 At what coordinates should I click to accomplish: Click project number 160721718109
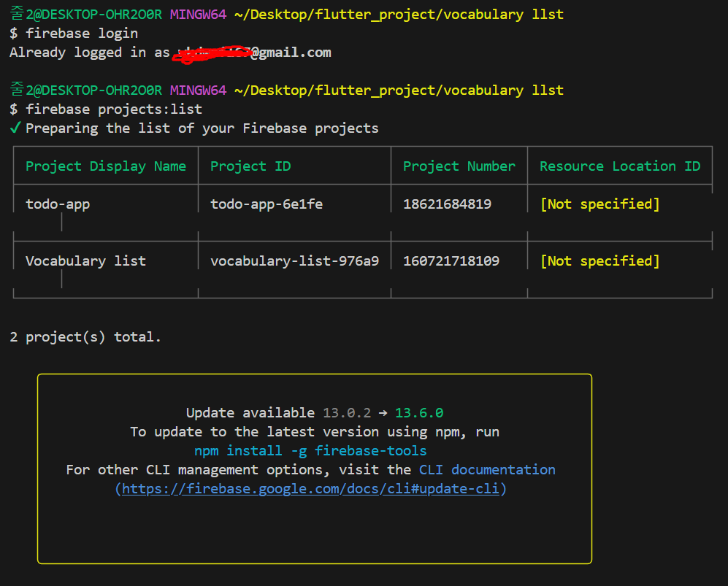[451, 261]
